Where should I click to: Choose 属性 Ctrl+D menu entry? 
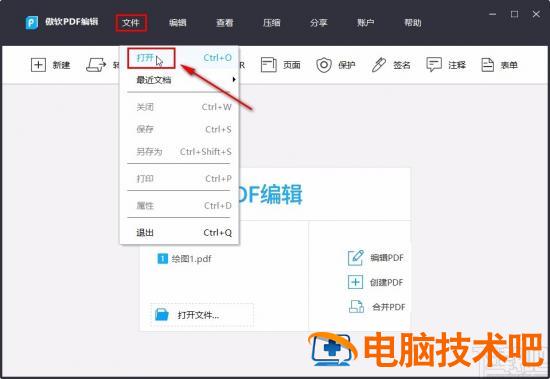180,206
